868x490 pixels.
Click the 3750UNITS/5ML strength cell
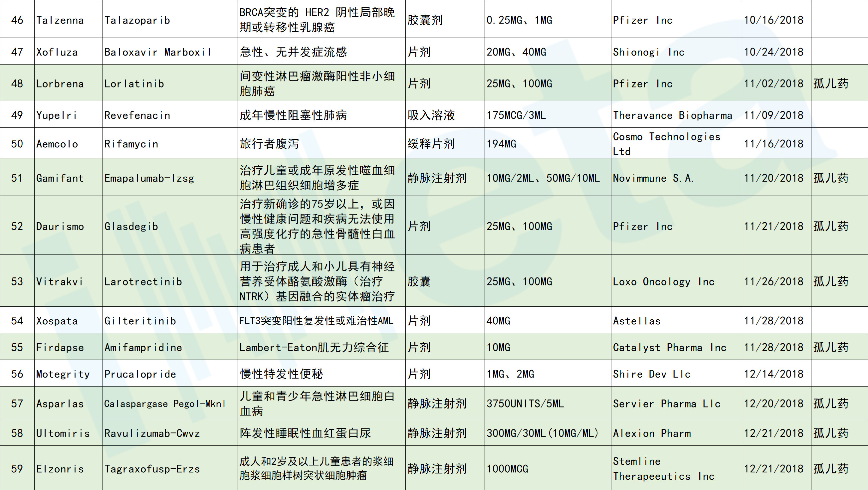(x=548, y=403)
